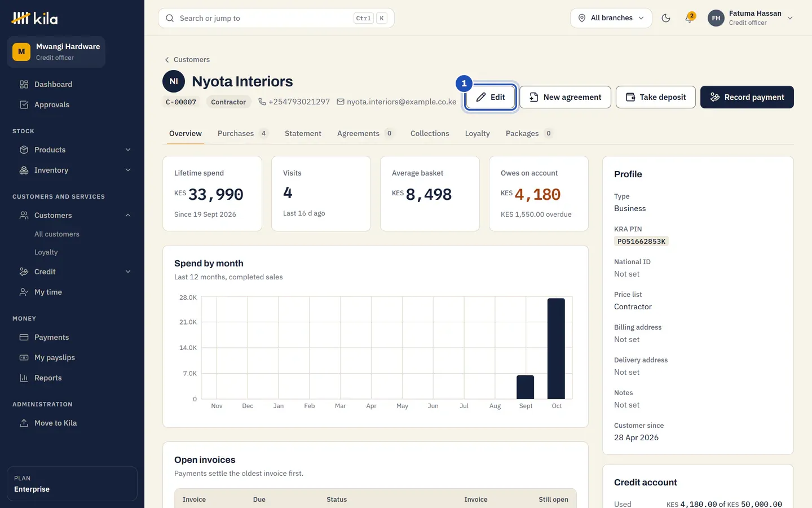
Task: Click the Inventory cubes icon
Action: [24, 170]
